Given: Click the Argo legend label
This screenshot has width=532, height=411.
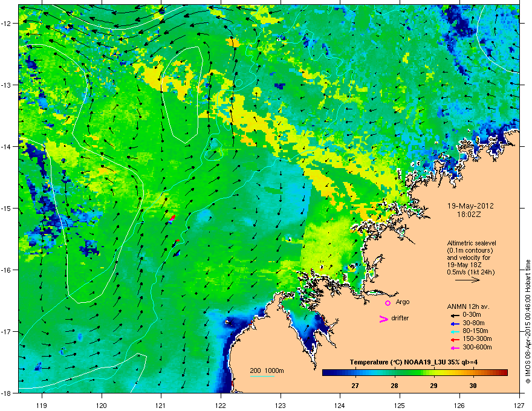Looking at the screenshot, I should [x=403, y=302].
